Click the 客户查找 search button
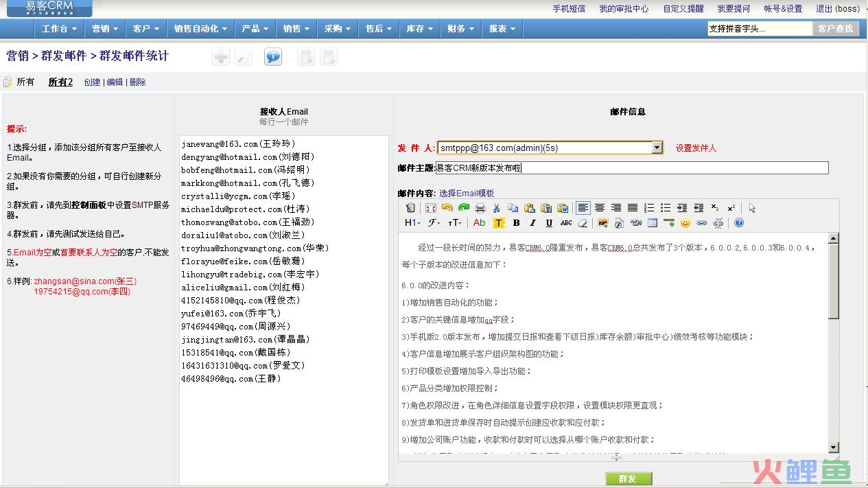Screen dimensions: 868x488 tap(835, 29)
